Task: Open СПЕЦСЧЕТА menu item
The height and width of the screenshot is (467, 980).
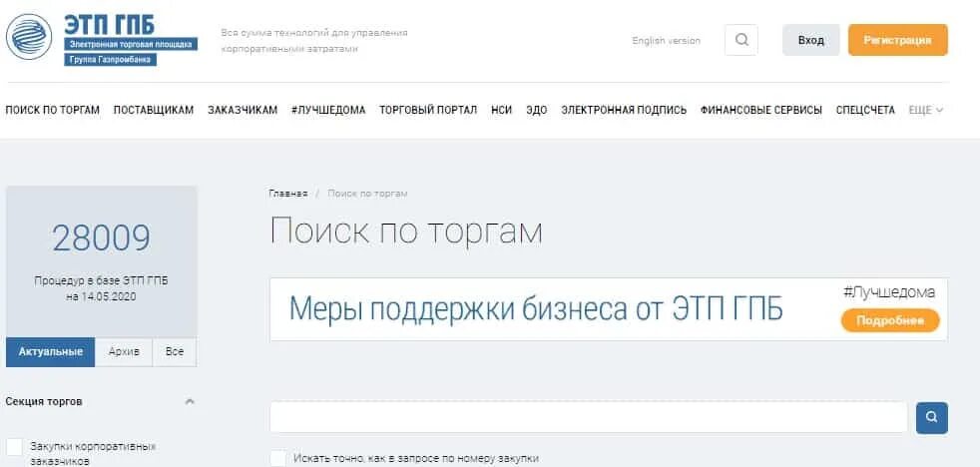Action: tap(865, 110)
